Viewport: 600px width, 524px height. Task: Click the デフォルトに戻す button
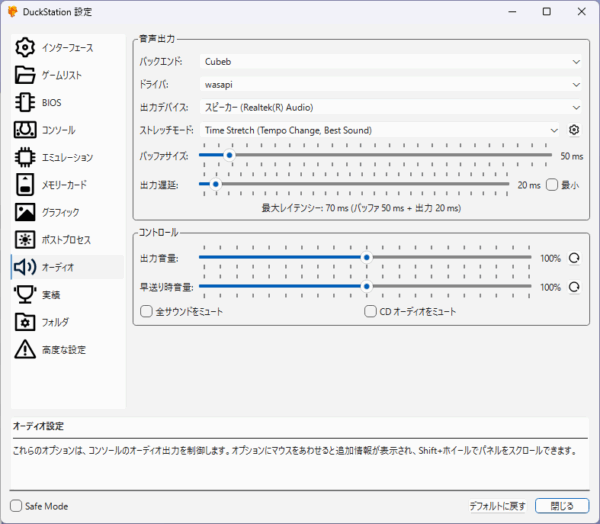[x=497, y=506]
